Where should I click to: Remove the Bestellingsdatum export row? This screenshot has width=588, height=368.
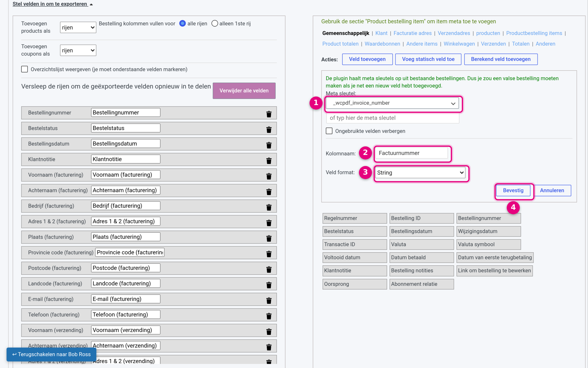click(x=269, y=145)
